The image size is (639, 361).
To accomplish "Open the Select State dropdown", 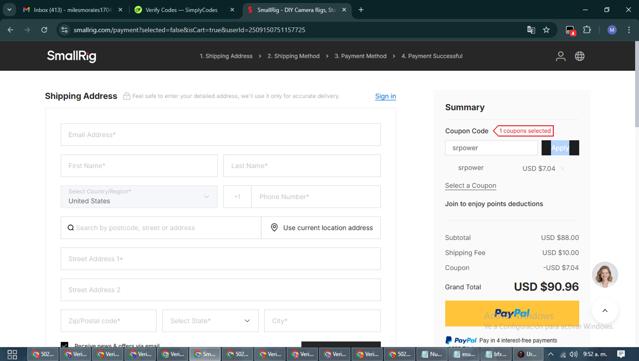I will (x=210, y=321).
